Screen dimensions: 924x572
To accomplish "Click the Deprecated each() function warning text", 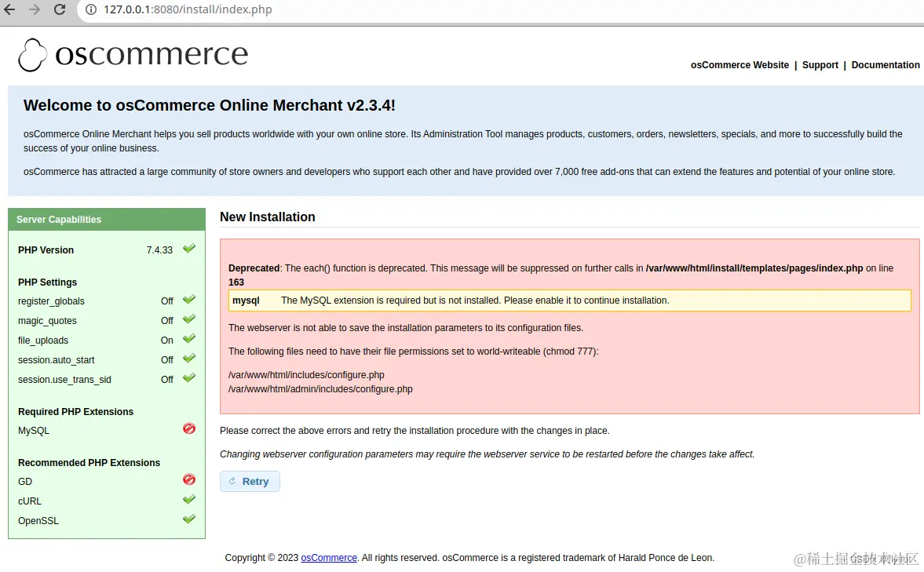I will tap(561, 275).
